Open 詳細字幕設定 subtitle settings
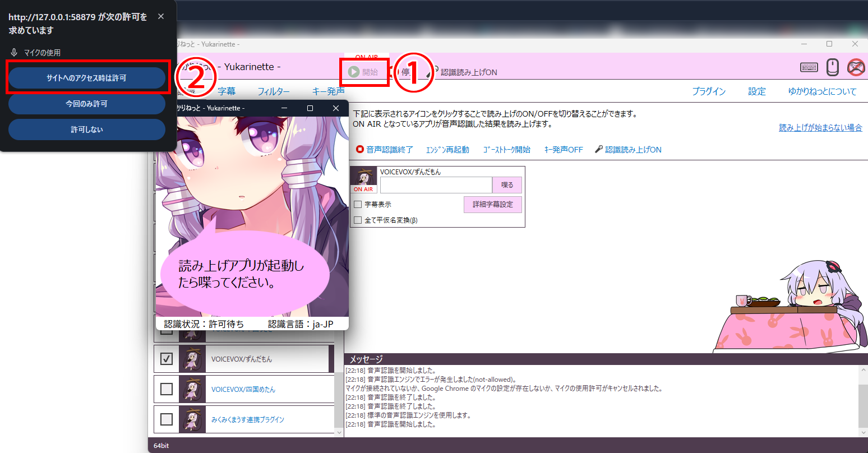This screenshot has height=453, width=868. pos(493,205)
